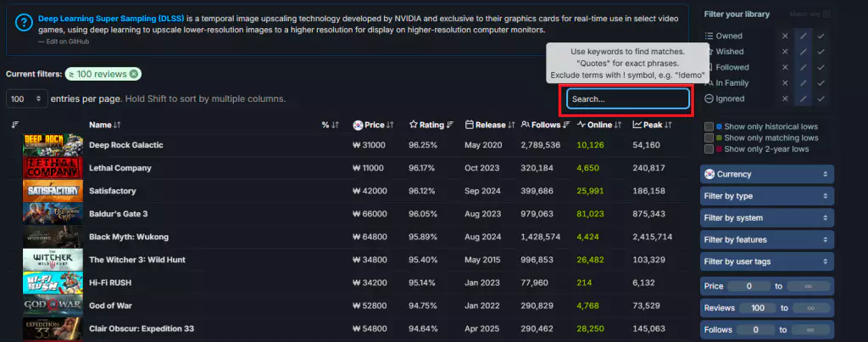Viewport: 868px width, 342px height.
Task: Enable Show only matching lows
Action: coord(709,137)
